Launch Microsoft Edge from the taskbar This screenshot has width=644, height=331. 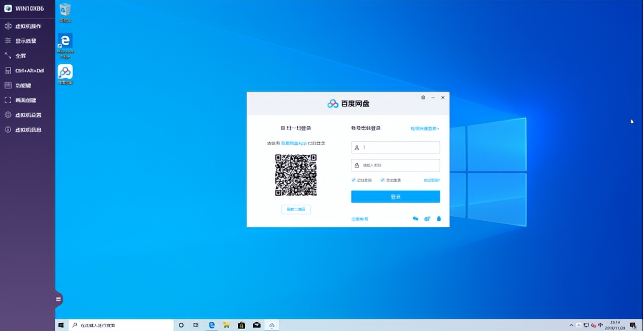[212, 325]
